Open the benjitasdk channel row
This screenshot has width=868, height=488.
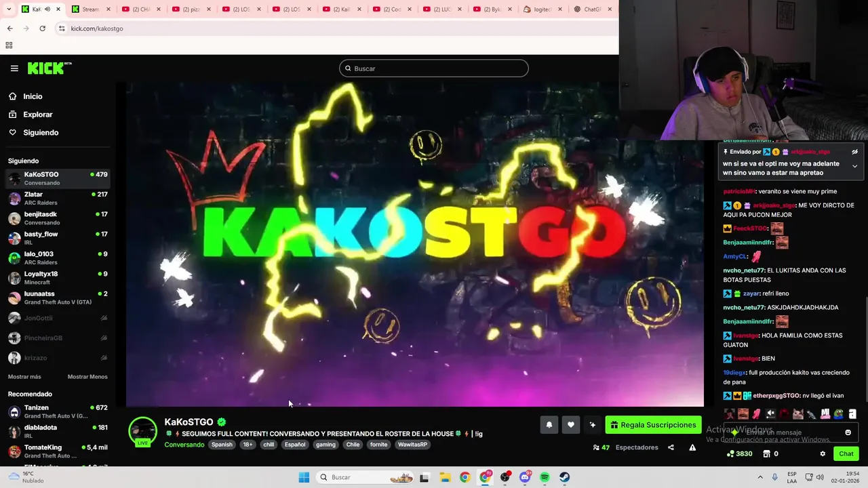(58, 218)
